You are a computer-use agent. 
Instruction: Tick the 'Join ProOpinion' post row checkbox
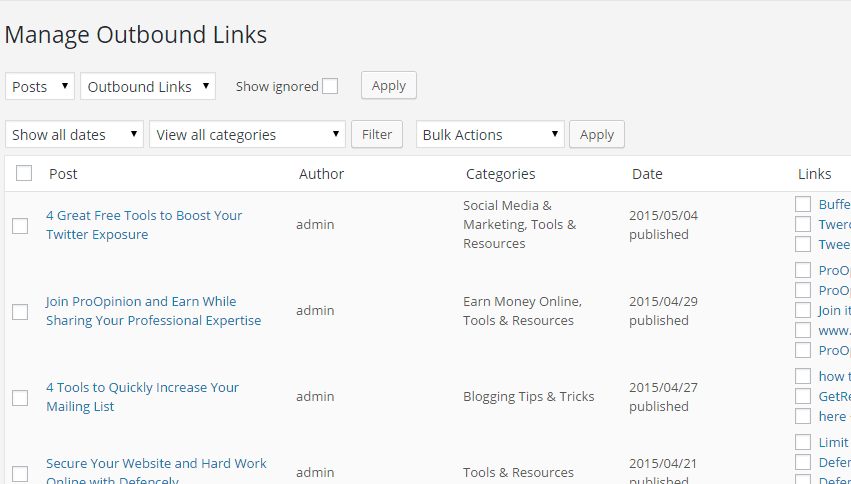tap(20, 312)
